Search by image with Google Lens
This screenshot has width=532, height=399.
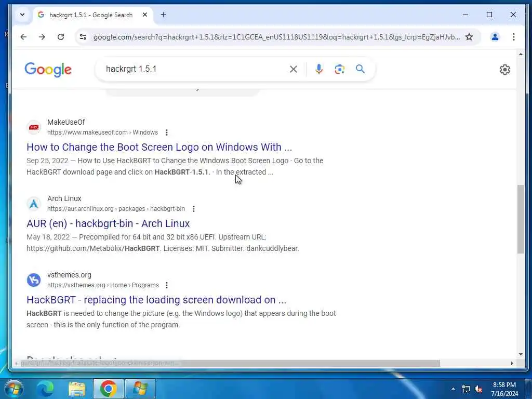[340, 69]
